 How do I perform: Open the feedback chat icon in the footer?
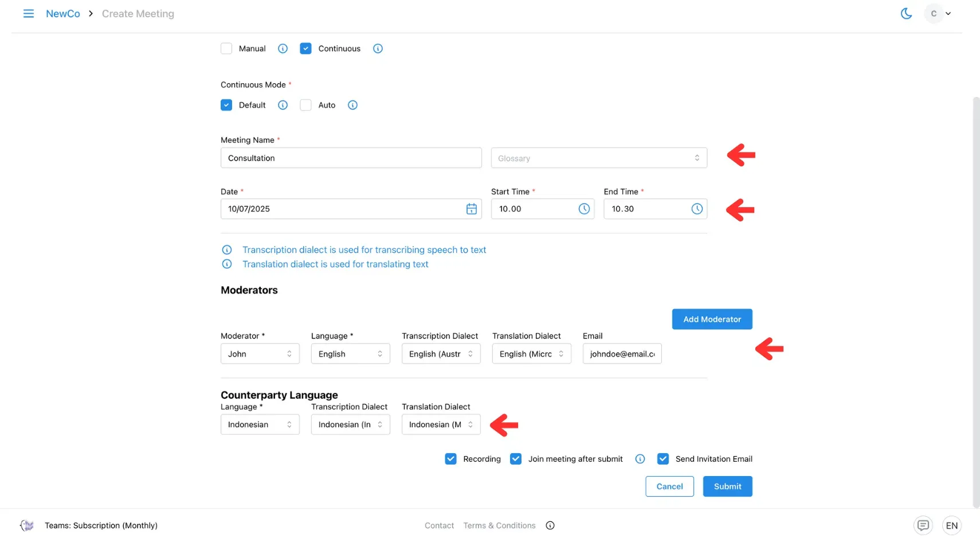point(923,525)
